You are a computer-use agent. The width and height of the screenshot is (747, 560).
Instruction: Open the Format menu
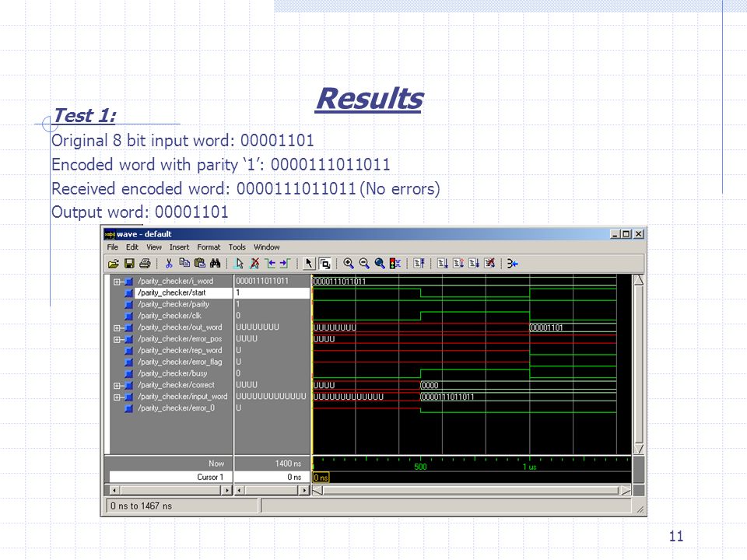[209, 247]
